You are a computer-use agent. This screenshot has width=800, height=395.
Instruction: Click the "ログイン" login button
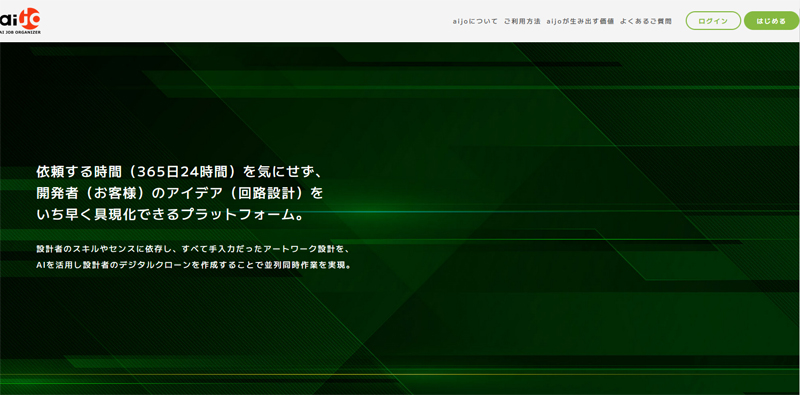713,21
